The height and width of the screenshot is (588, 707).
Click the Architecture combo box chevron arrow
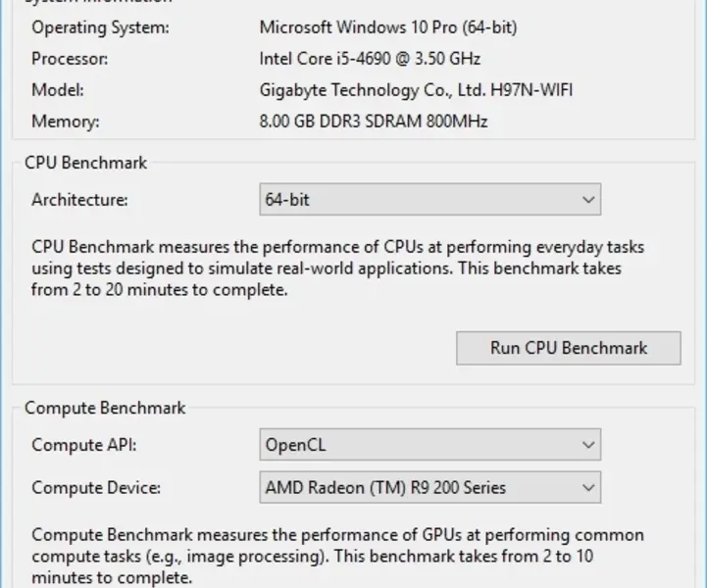coord(588,200)
